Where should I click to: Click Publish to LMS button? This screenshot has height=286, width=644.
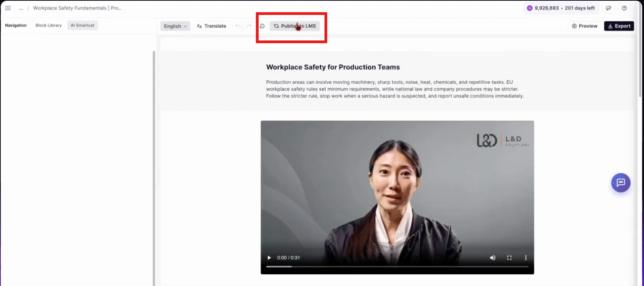click(x=295, y=26)
